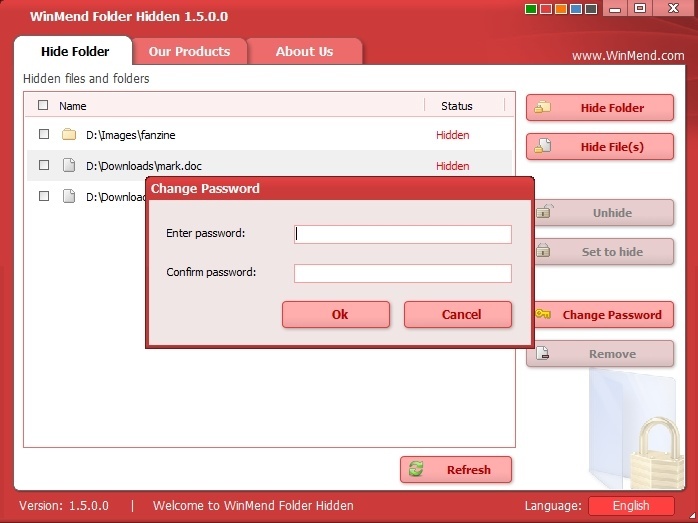This screenshot has width=698, height=523.
Task: Cancel the Change Password dialog
Action: click(458, 314)
